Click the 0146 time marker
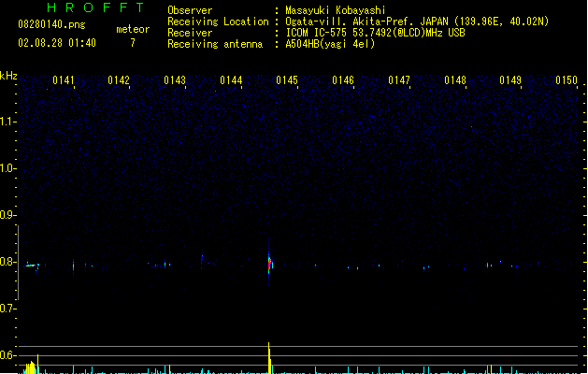The width and height of the screenshot is (588, 374). 343,80
